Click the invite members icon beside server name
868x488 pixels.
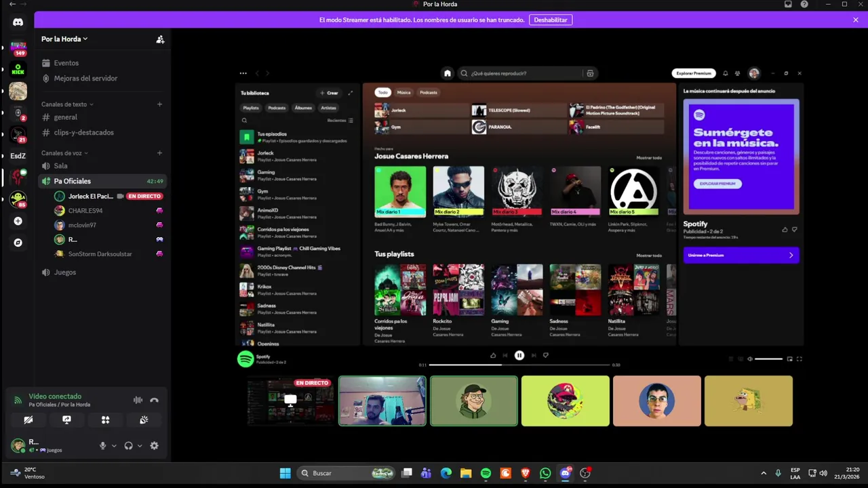pyautogui.click(x=160, y=39)
